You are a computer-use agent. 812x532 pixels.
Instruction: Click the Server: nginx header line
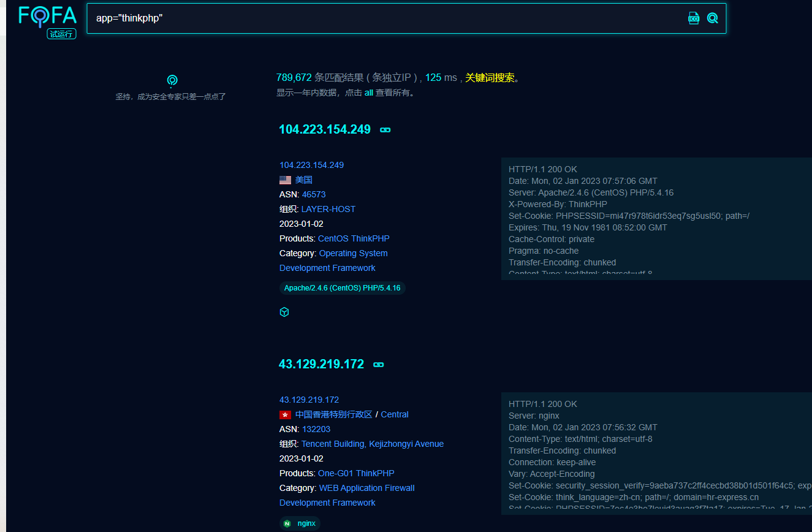click(534, 416)
